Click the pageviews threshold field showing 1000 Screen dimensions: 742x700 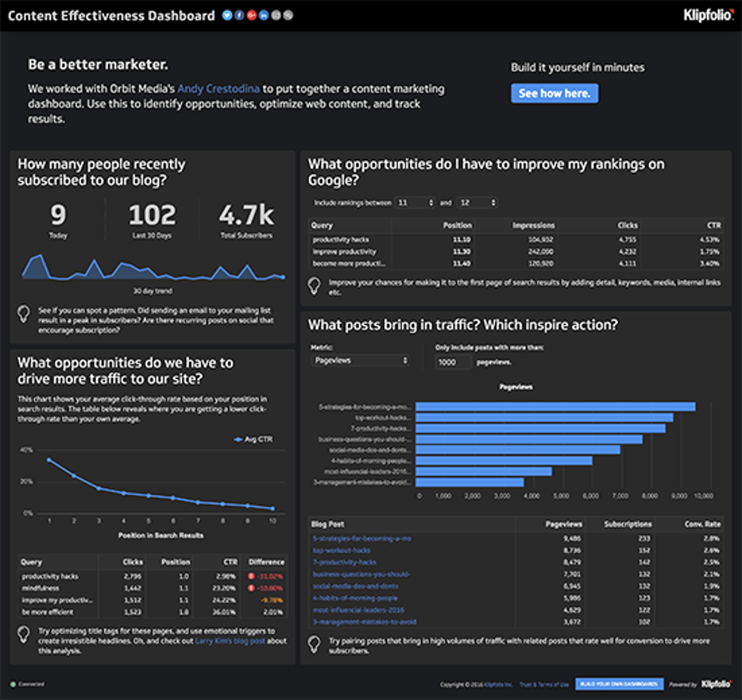click(453, 362)
